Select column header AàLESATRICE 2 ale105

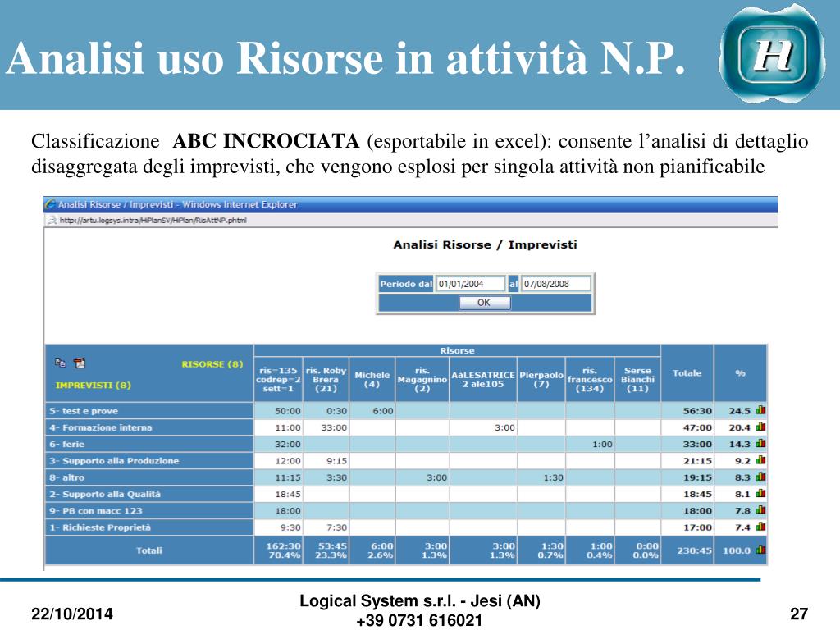coord(483,379)
